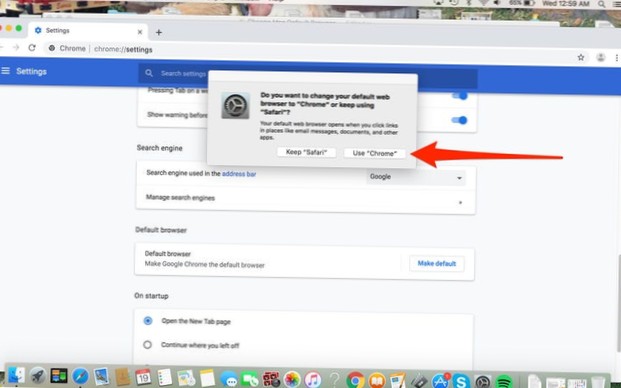The height and width of the screenshot is (388, 621).
Task: Click the chrome://settings address bar
Action: pyautogui.click(x=123, y=49)
